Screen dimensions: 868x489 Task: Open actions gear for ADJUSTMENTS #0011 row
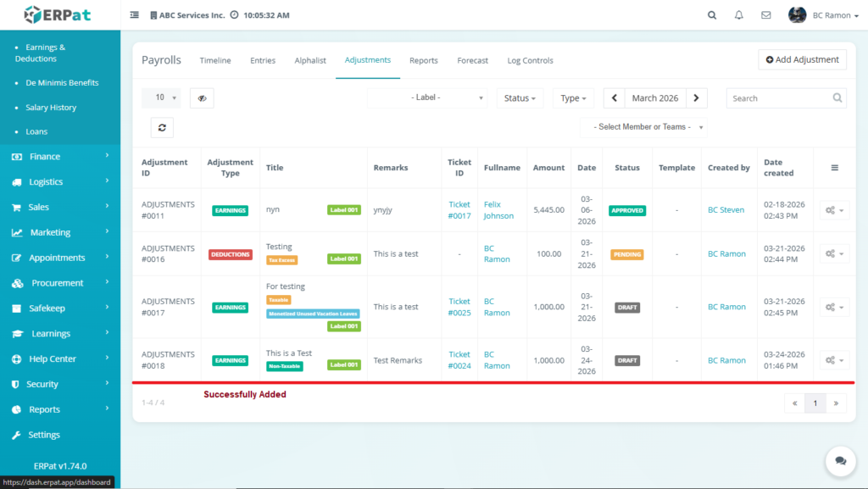click(834, 210)
